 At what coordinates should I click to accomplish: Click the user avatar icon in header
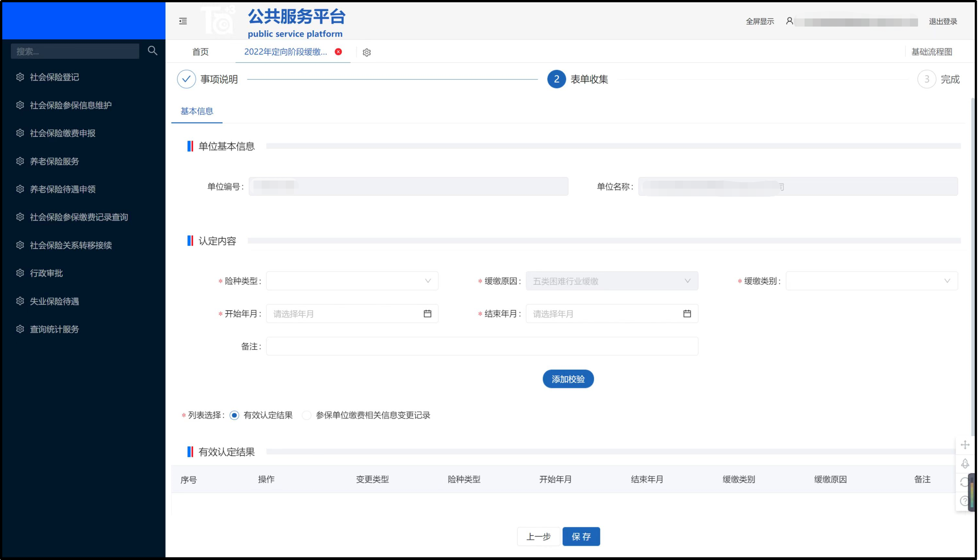789,21
